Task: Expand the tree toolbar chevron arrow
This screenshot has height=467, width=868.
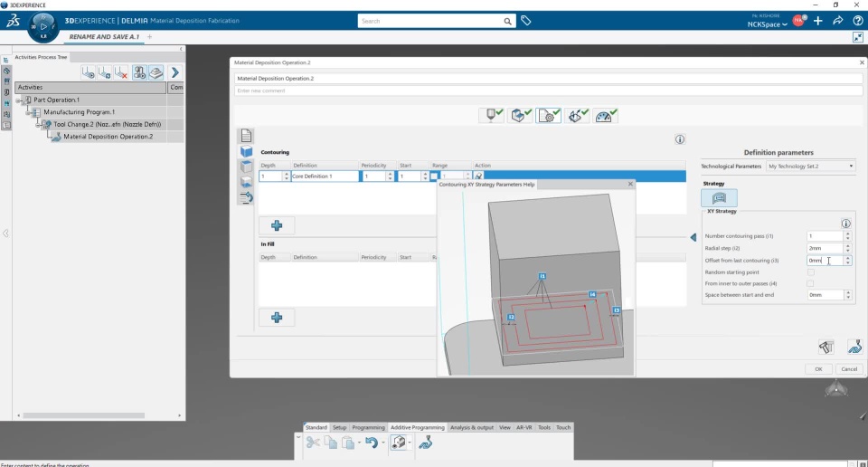Action: [175, 72]
